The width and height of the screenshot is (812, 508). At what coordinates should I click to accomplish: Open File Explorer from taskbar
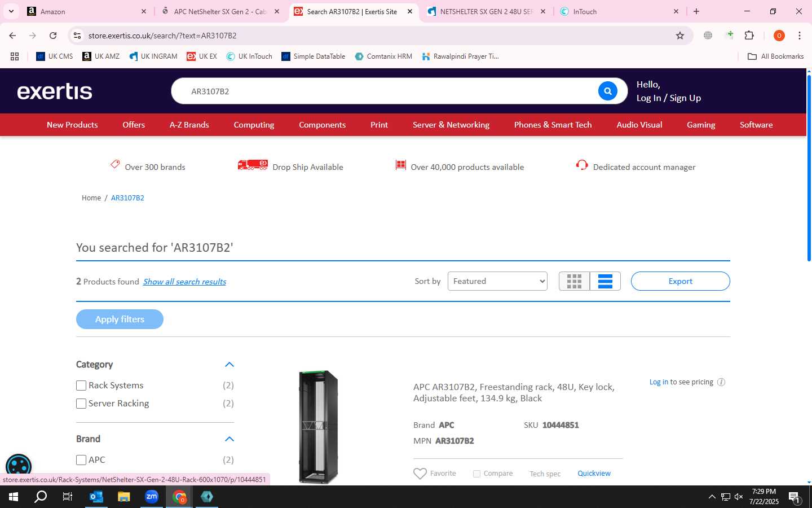(123, 497)
